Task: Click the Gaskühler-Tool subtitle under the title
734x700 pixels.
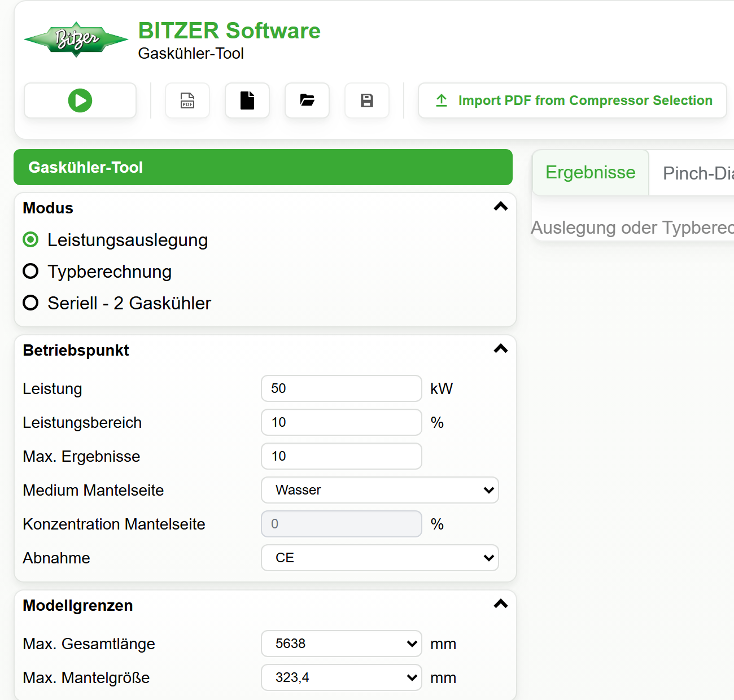Action: tap(191, 54)
